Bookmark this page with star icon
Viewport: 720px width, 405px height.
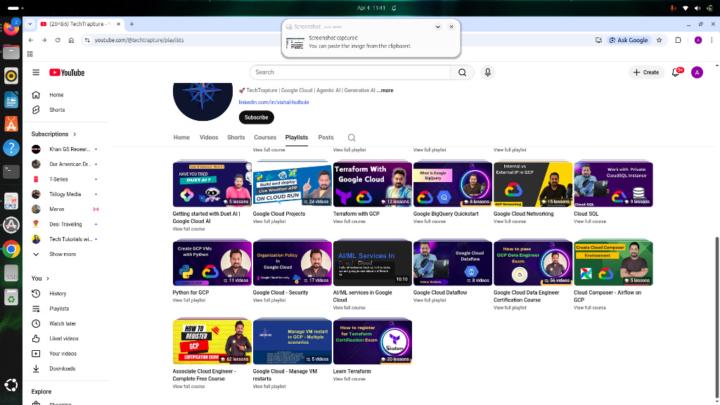point(659,40)
